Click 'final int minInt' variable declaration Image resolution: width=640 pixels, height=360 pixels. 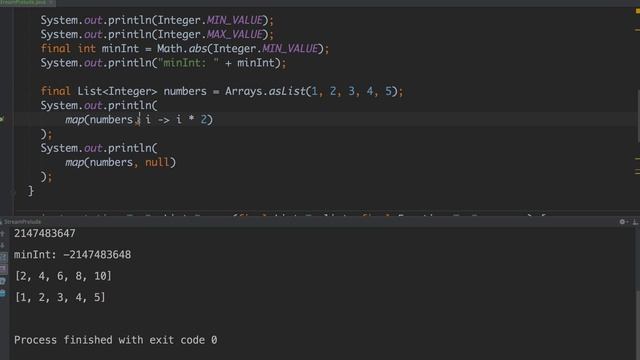pos(90,49)
